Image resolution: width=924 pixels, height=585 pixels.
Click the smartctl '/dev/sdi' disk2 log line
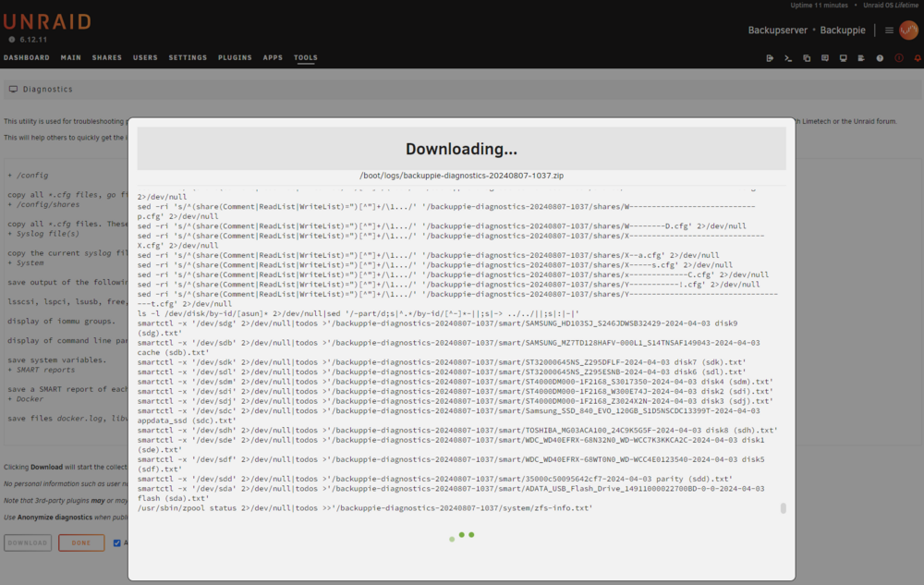point(455,391)
